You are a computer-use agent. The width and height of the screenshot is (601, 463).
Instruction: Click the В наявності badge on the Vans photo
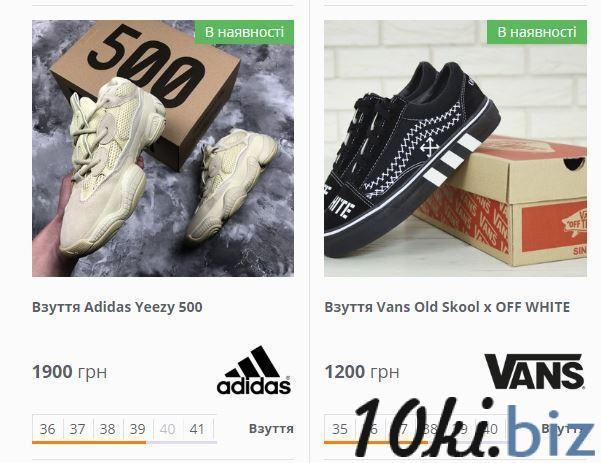point(537,32)
